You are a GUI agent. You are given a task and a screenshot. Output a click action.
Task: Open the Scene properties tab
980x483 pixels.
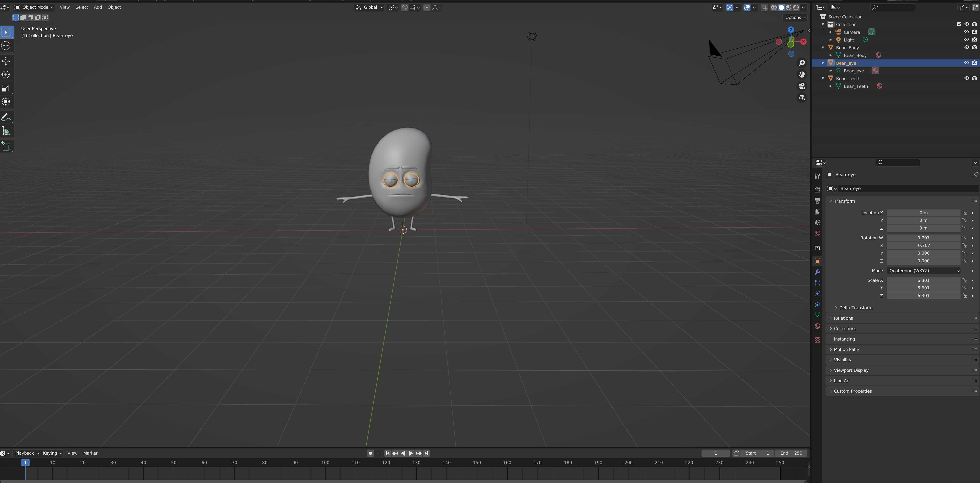click(817, 222)
